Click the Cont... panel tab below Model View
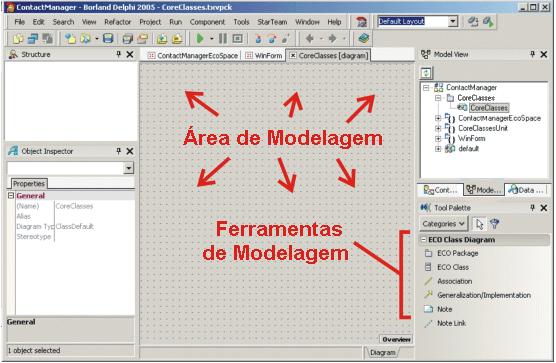The height and width of the screenshot is (363, 556). [441, 190]
